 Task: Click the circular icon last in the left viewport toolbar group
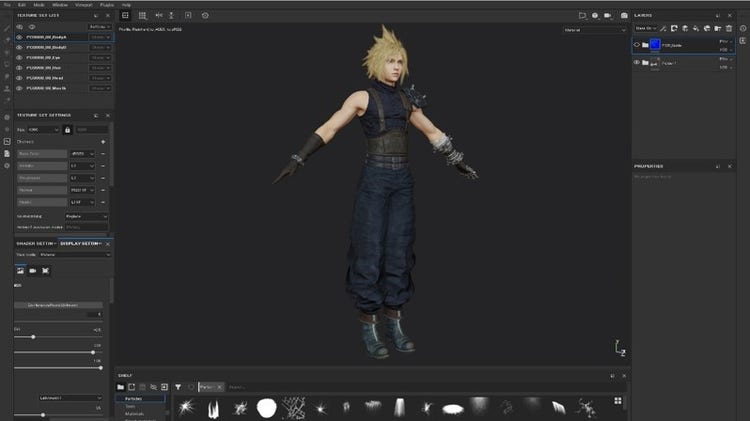[205, 15]
